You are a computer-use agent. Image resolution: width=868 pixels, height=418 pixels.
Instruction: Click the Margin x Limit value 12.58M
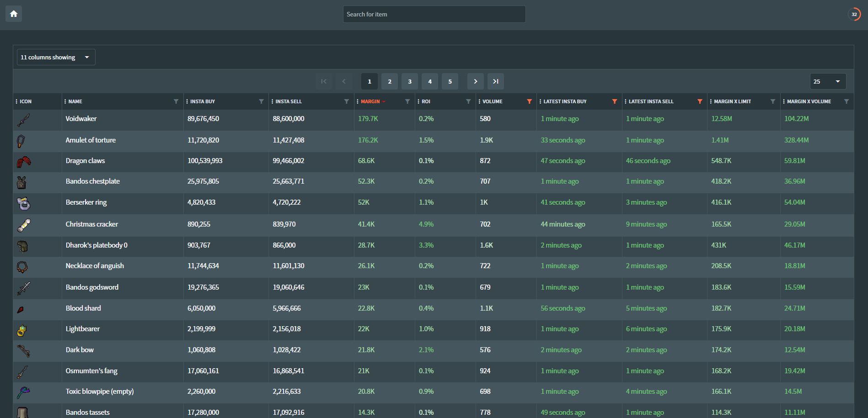(x=722, y=119)
